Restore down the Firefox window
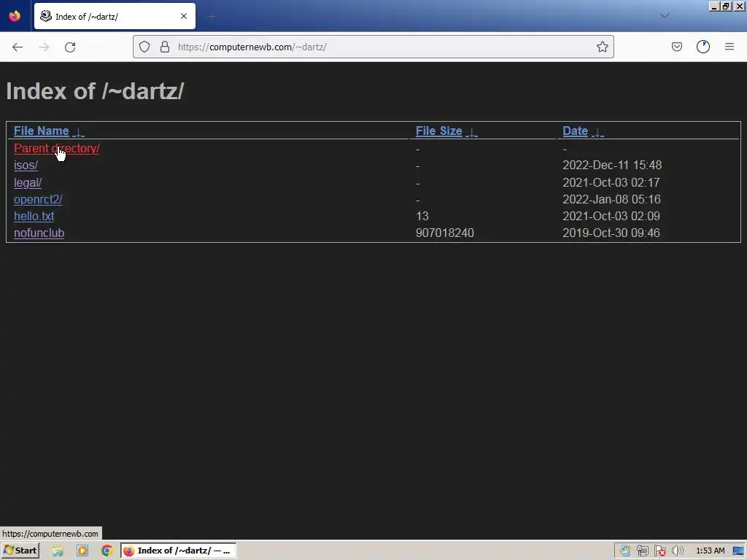The image size is (747, 560). click(x=727, y=7)
